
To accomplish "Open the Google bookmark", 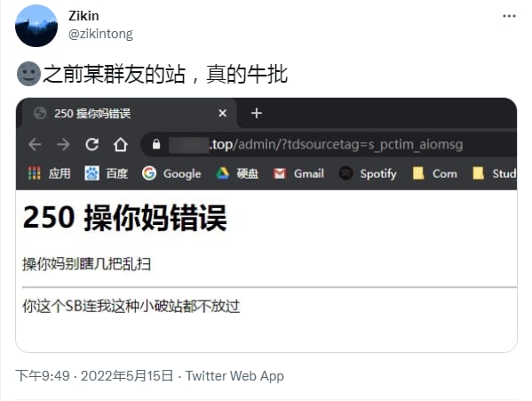I will point(171,173).
